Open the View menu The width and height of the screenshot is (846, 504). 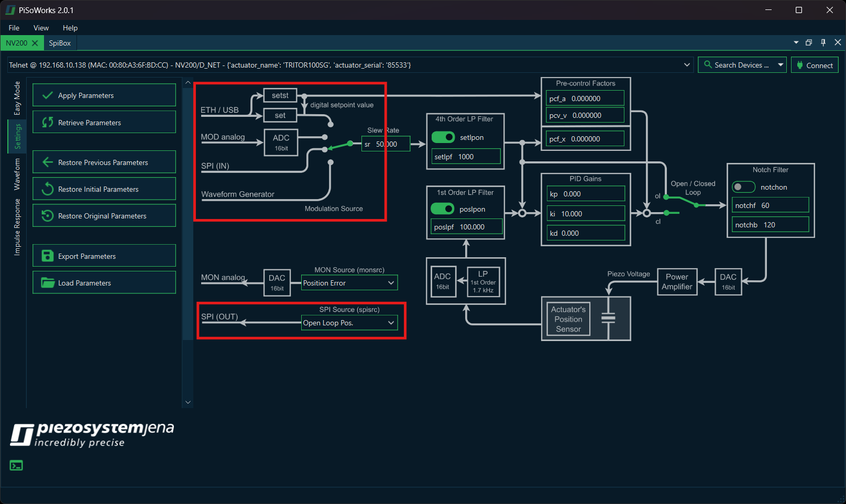pyautogui.click(x=40, y=28)
